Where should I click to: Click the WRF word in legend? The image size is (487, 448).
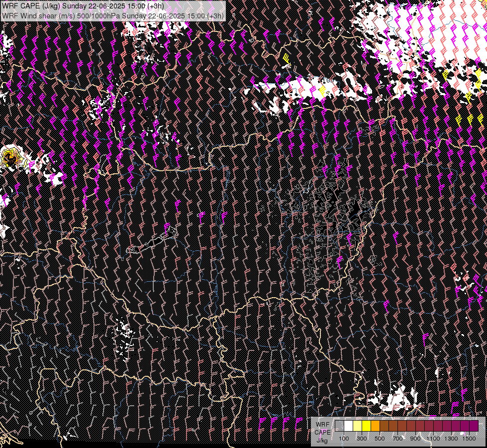(x=323, y=425)
